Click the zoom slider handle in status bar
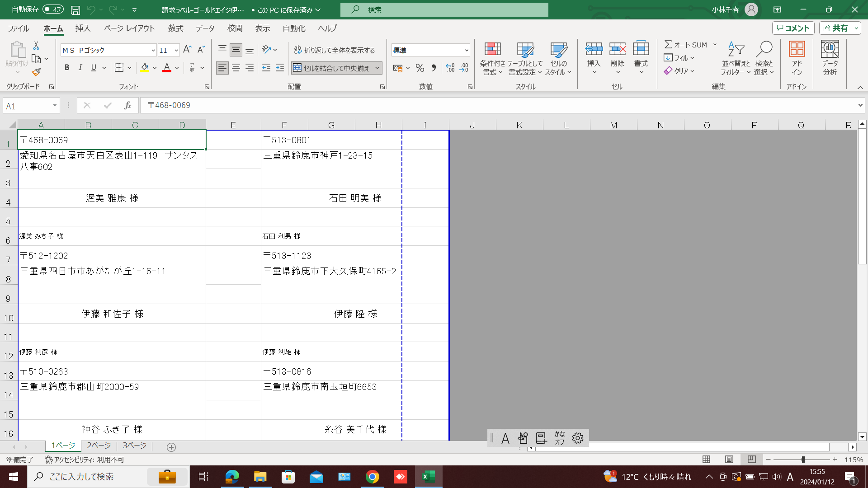868x488 pixels. click(803, 460)
